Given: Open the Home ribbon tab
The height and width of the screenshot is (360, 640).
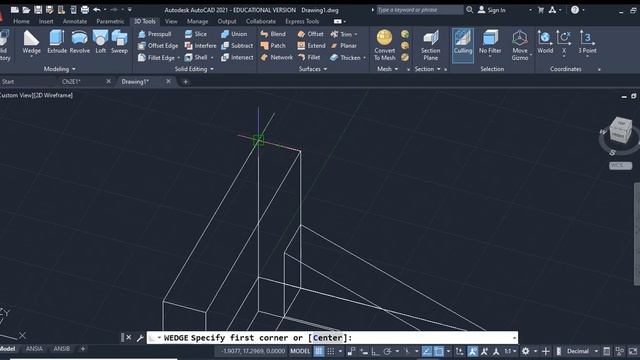Looking at the screenshot, I should tap(21, 21).
